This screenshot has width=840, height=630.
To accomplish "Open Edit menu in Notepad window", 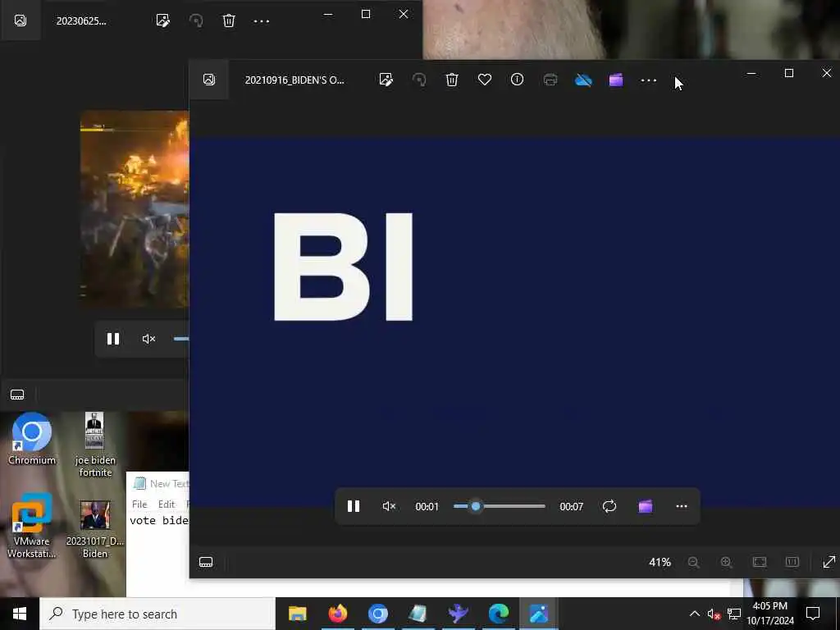I will click(167, 504).
